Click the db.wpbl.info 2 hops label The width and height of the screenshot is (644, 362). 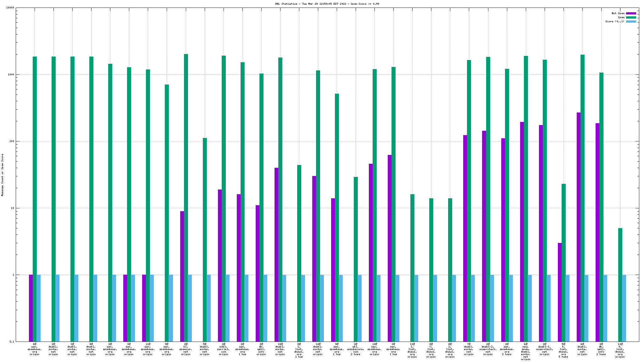tap(601, 349)
